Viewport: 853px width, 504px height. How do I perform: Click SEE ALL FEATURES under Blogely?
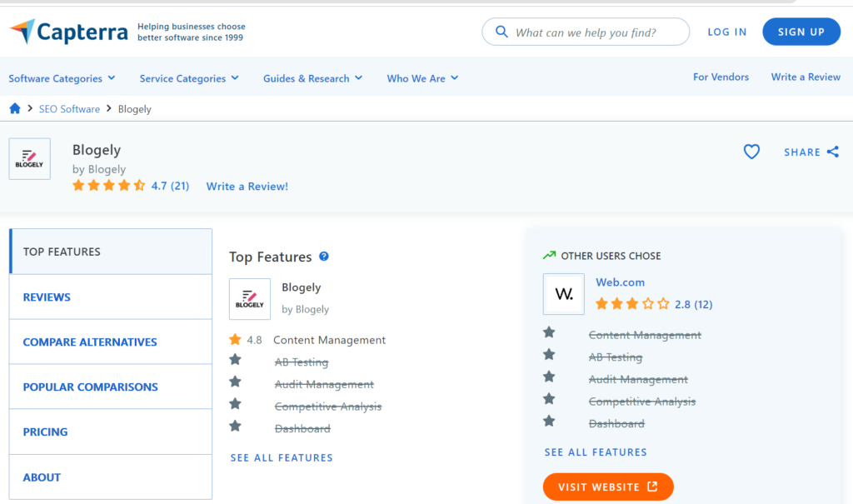pyautogui.click(x=282, y=457)
